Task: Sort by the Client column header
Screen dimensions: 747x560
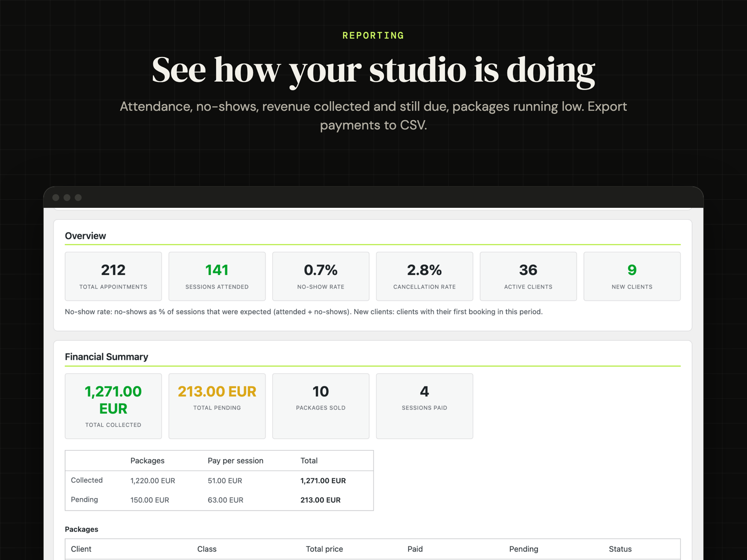Action: click(x=81, y=549)
